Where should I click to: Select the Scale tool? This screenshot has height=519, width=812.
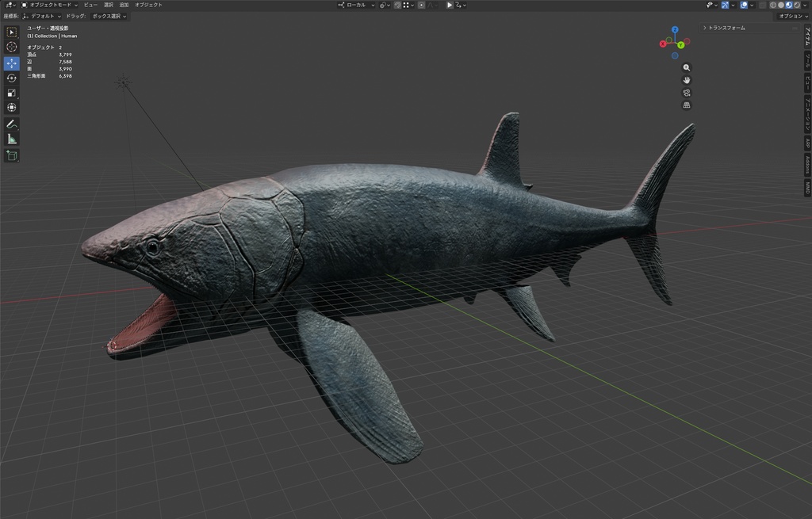pos(11,93)
